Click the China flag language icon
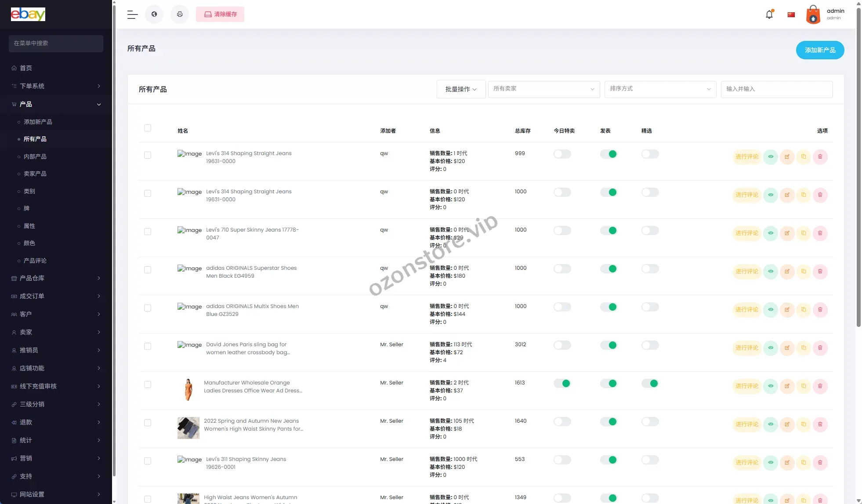 pyautogui.click(x=791, y=15)
